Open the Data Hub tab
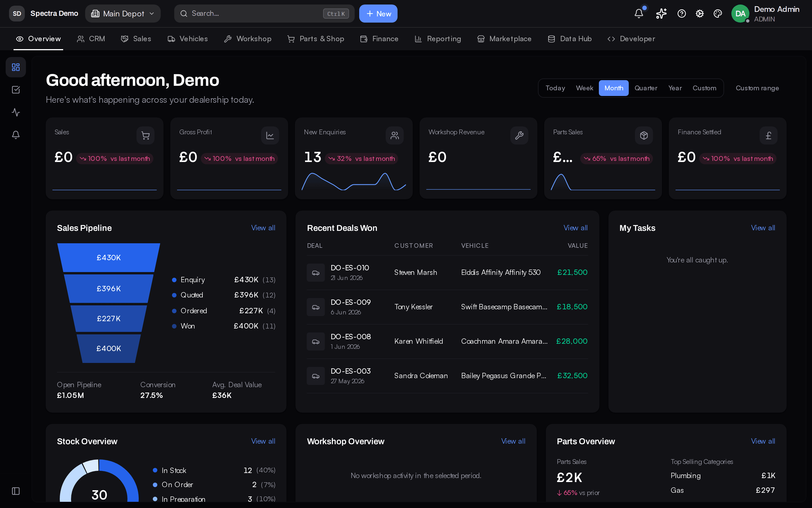Viewport: 812px width, 508px height. pyautogui.click(x=570, y=39)
